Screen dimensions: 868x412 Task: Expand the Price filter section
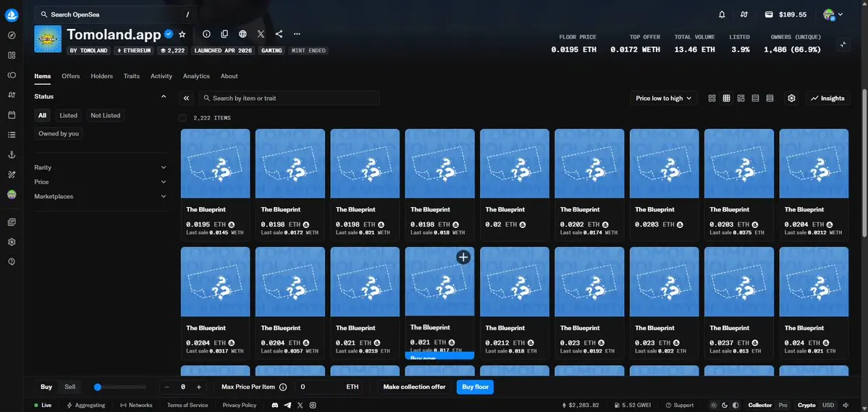coord(100,182)
